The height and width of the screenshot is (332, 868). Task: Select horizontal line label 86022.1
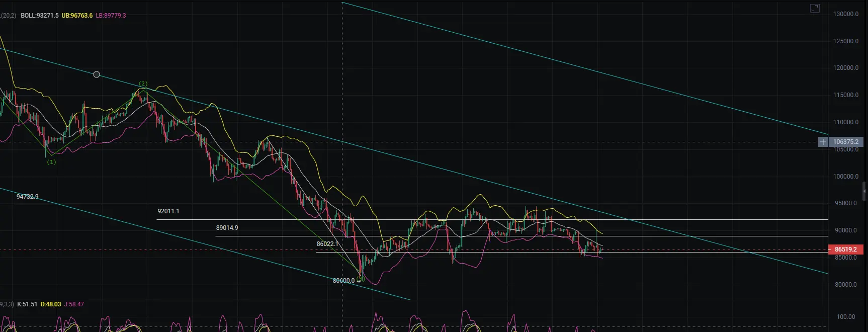pos(327,244)
